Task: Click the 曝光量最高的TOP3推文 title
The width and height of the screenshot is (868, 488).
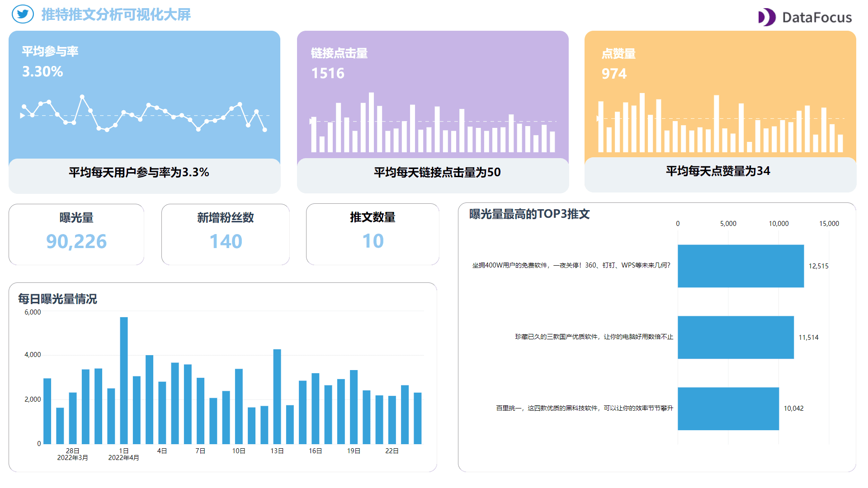Action: [529, 214]
